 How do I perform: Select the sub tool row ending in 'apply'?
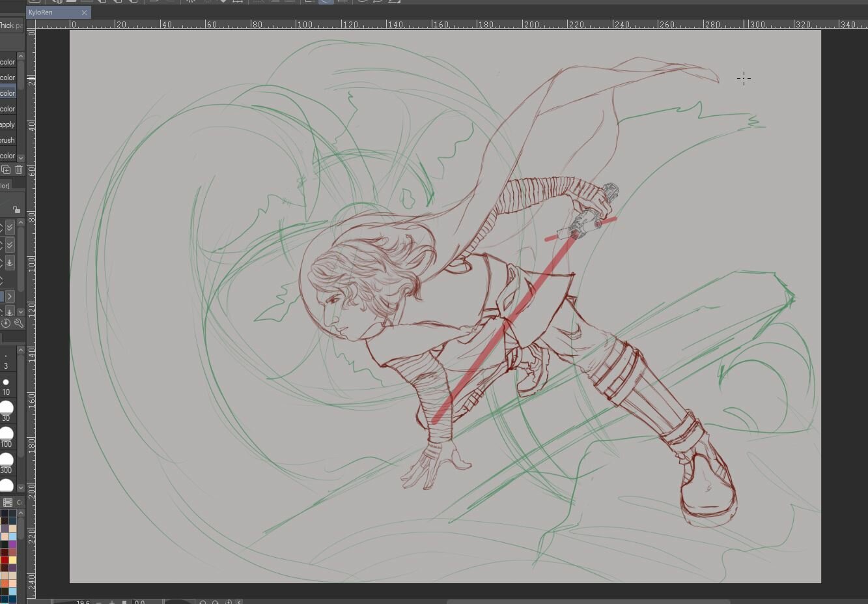(8, 124)
